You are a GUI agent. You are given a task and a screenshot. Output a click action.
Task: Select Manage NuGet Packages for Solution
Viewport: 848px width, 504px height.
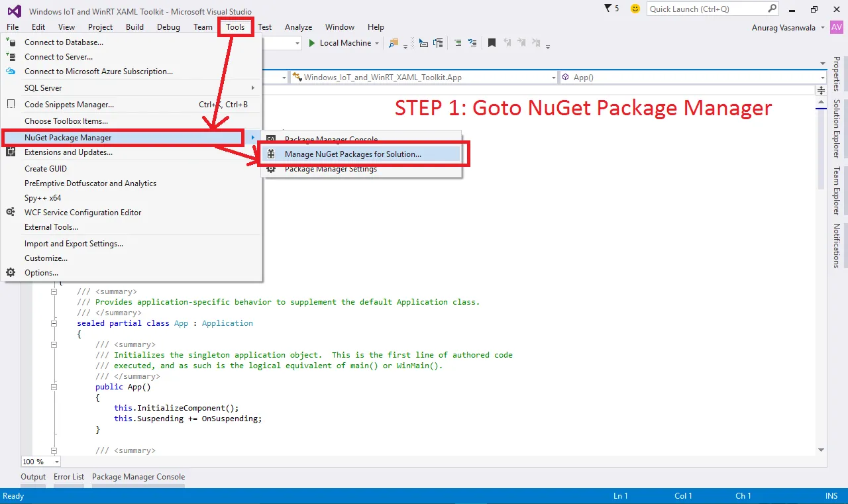click(x=361, y=154)
